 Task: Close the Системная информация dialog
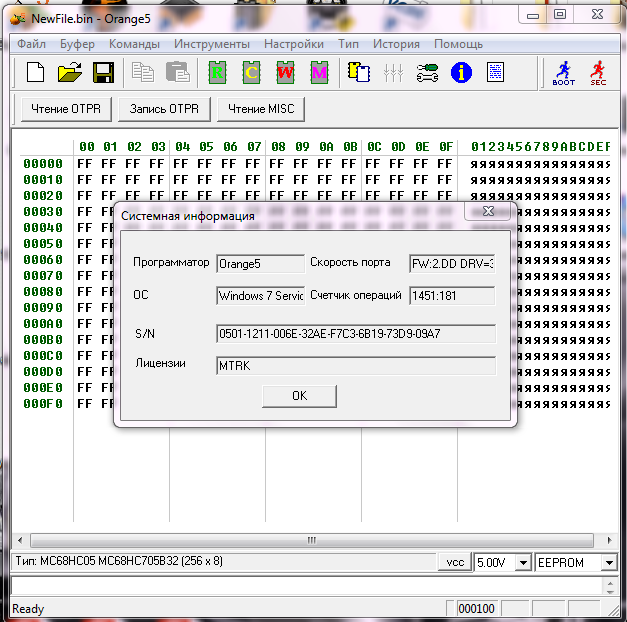tap(488, 211)
